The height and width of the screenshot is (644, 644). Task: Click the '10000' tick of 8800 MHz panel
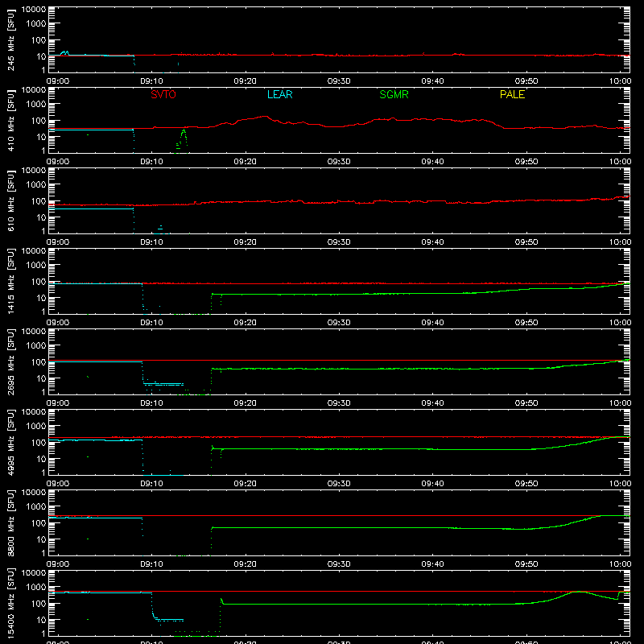[x=34, y=493]
